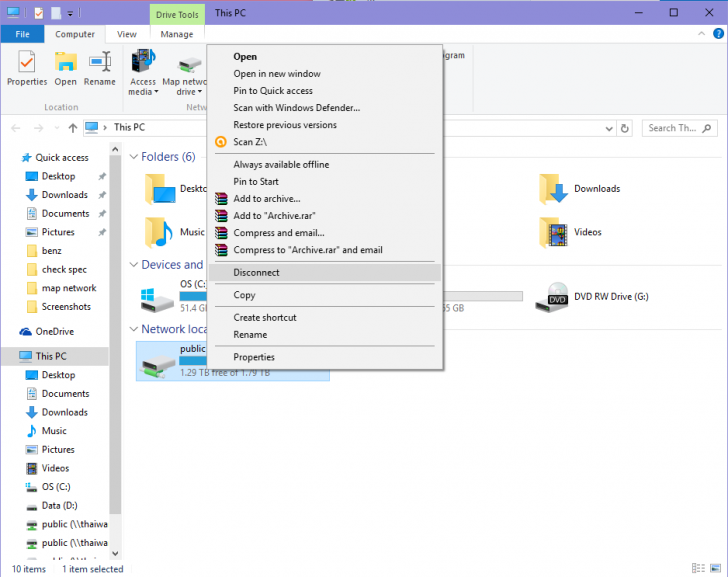Collapse the ribbon with the chevron
The height and width of the screenshot is (577, 728).
(701, 33)
